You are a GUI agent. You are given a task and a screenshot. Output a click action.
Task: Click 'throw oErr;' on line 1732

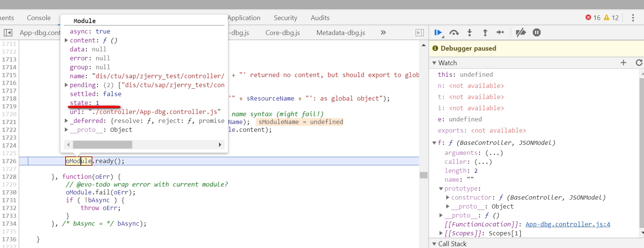(x=101, y=208)
